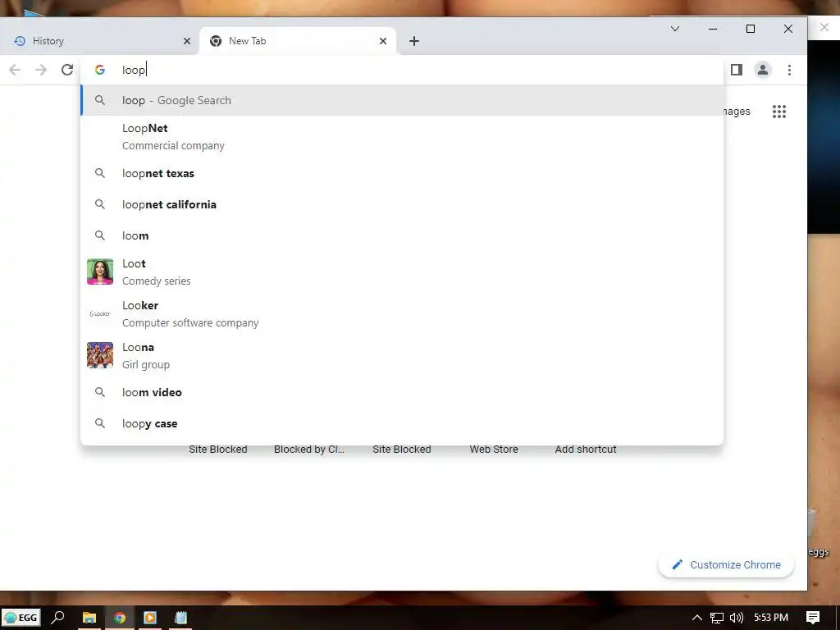The image size is (840, 630).
Task: Click the Add shortcut tile
Action: tap(586, 449)
